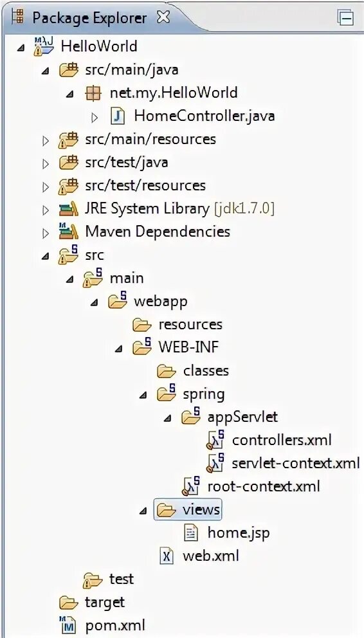Close the Package Explorer tab

[163, 17]
